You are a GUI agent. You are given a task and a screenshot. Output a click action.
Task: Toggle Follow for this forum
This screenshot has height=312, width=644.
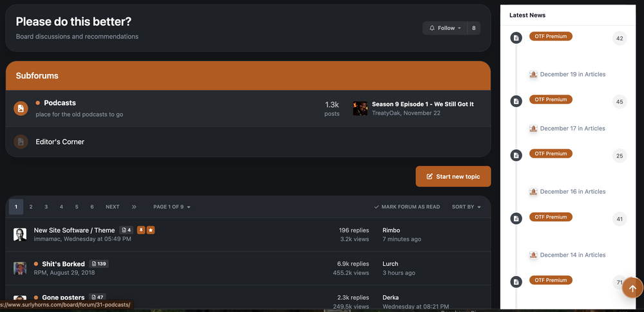pos(445,28)
